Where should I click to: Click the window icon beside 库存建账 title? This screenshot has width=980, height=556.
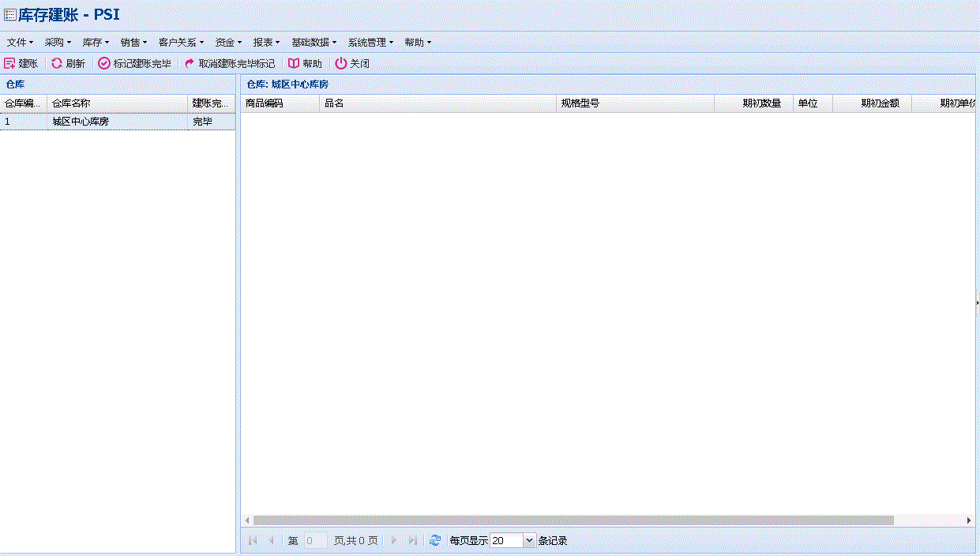[x=10, y=15]
